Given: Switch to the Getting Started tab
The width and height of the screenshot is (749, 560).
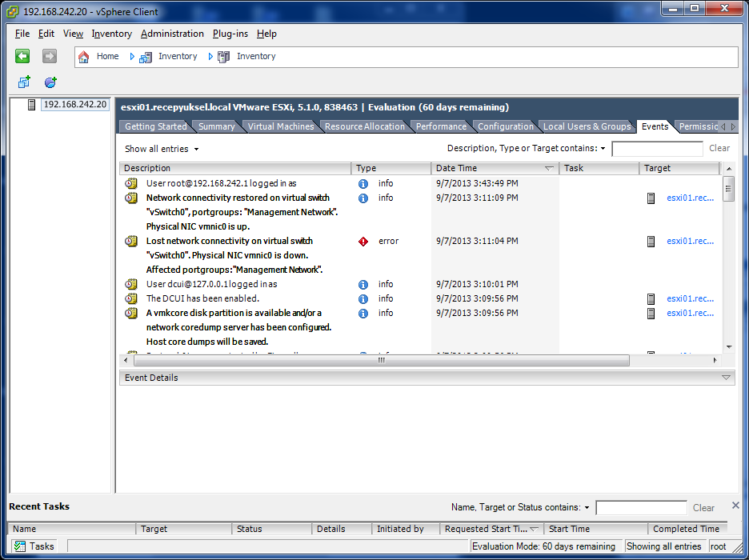Looking at the screenshot, I should coord(156,126).
